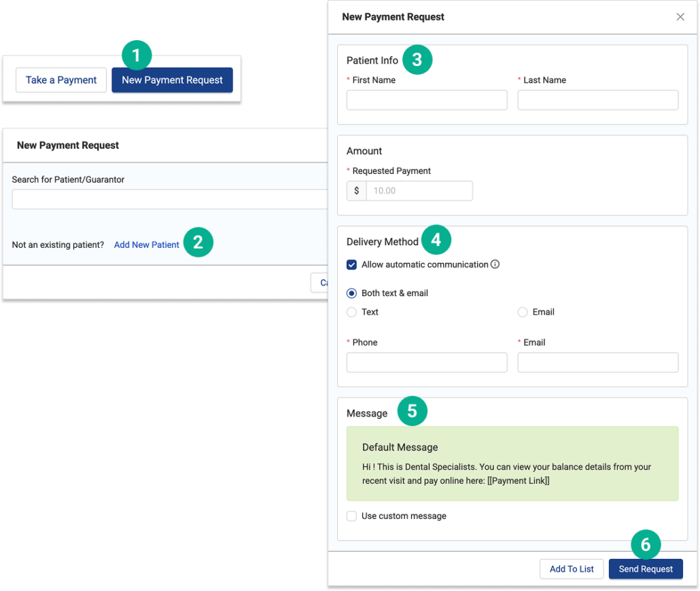Focus the Search for Patient/Guarantor field

click(170, 199)
